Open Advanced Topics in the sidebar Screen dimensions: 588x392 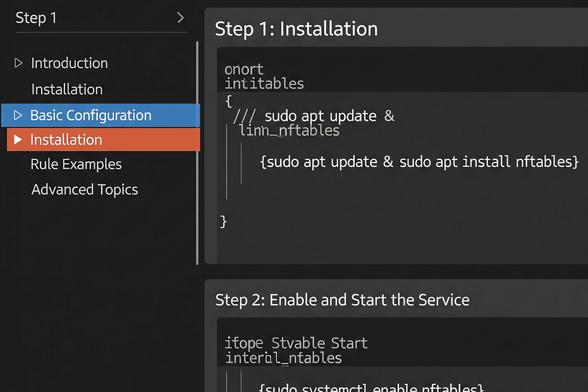click(x=85, y=190)
